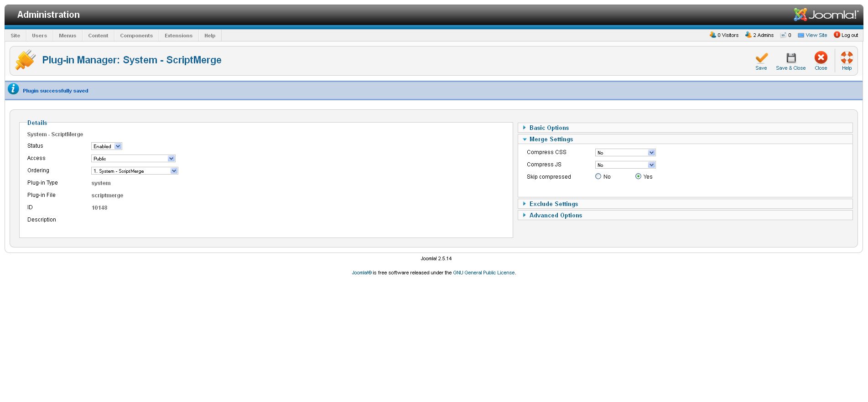Click the messages icon showing 0
Image resolution: width=868 pixels, height=402 pixels.
coord(783,35)
